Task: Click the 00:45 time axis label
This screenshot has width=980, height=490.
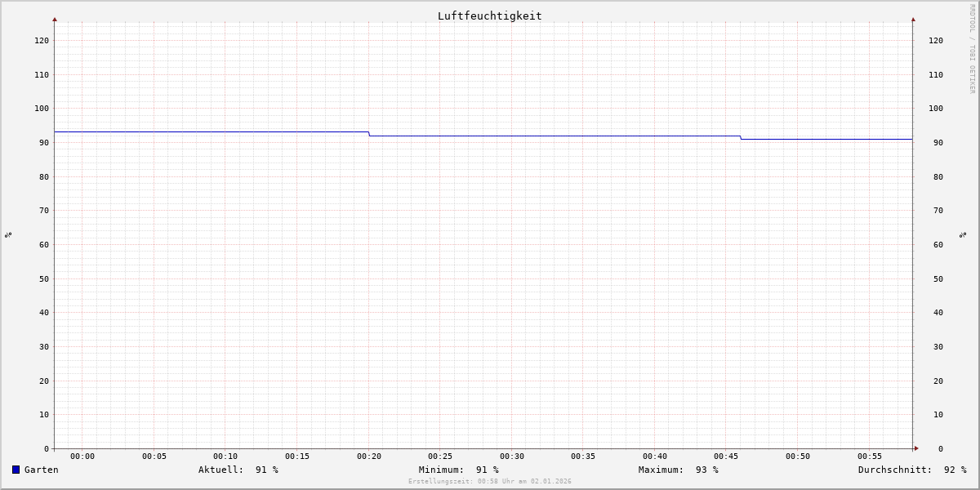Action: pyautogui.click(x=726, y=457)
